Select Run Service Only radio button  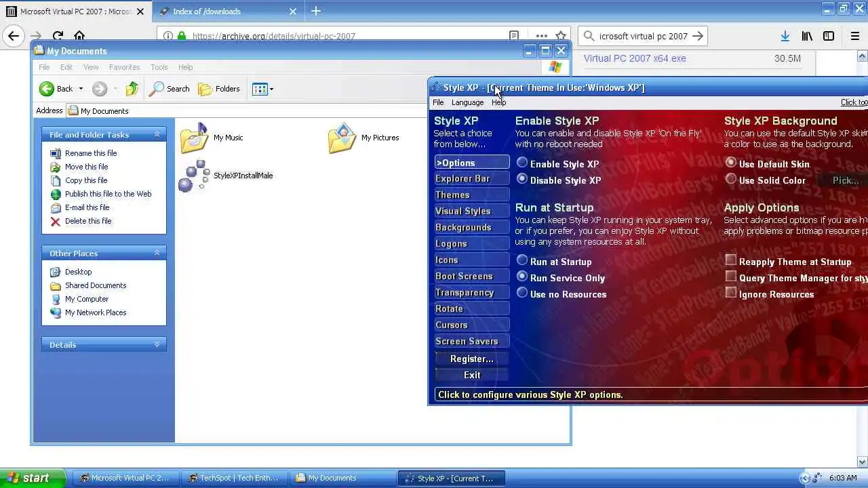pyautogui.click(x=522, y=277)
